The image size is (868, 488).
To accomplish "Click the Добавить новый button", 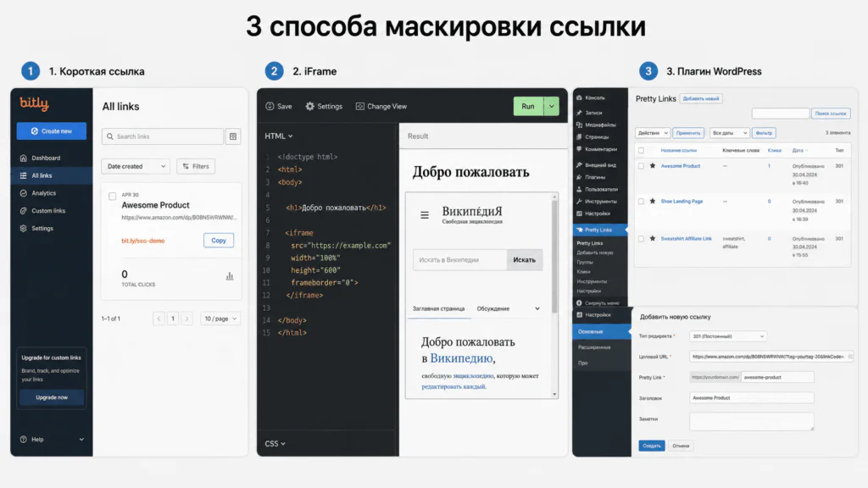I will coord(701,98).
